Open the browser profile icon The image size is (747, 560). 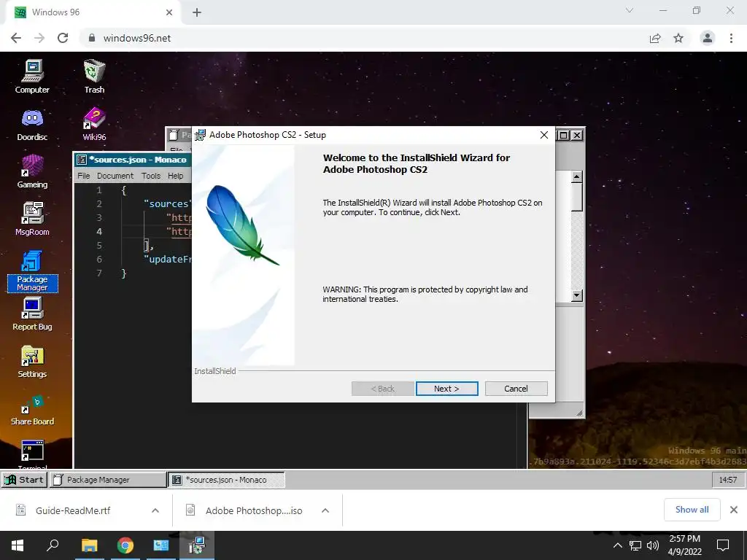click(x=708, y=38)
